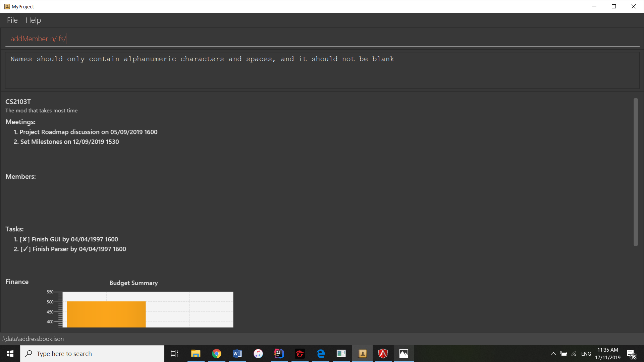Viewport: 644px width, 362px height.
Task: Open Microsoft Word from the taskbar
Action: [237, 354]
